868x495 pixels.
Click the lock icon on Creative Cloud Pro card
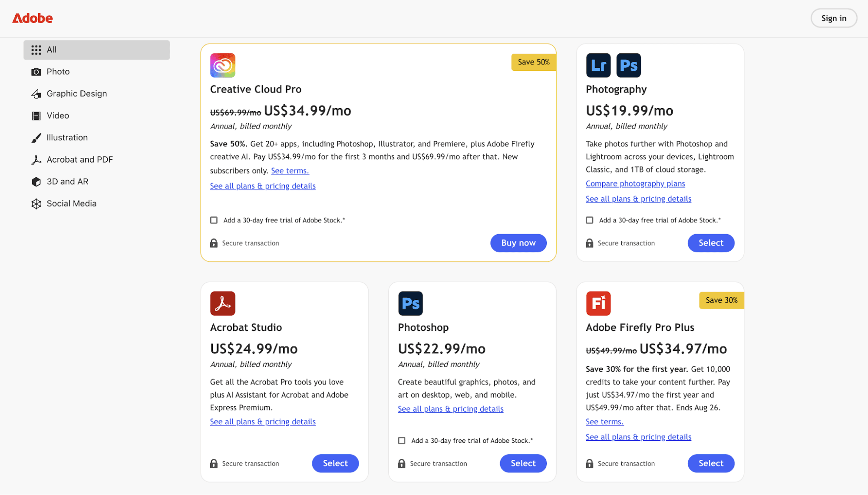coord(214,243)
